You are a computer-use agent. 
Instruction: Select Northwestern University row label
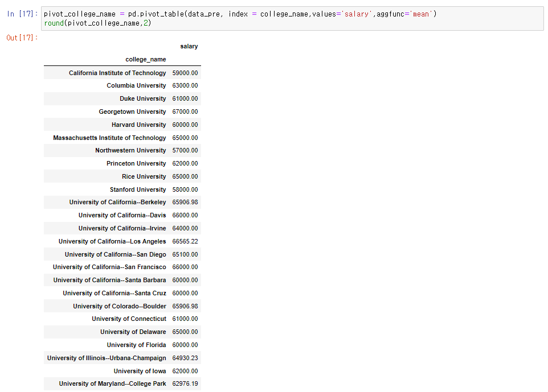click(x=130, y=150)
